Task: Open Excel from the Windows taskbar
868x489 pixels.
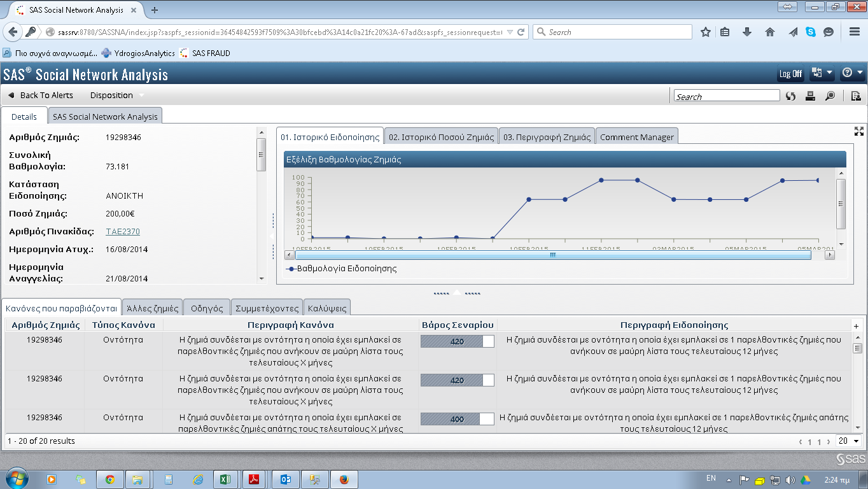Action: point(225,479)
